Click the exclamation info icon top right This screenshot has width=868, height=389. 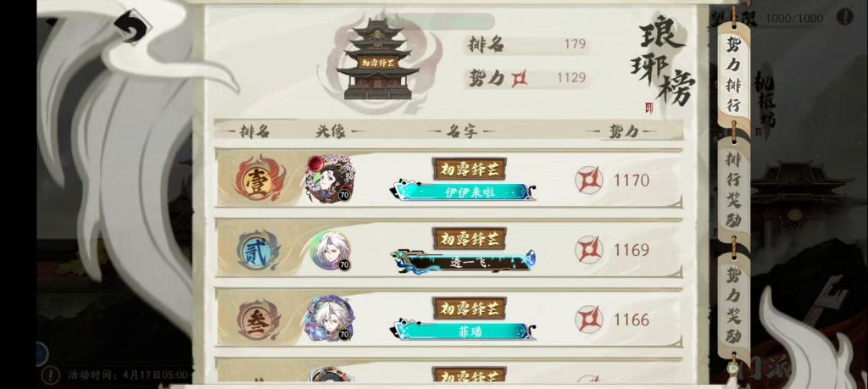click(x=844, y=17)
